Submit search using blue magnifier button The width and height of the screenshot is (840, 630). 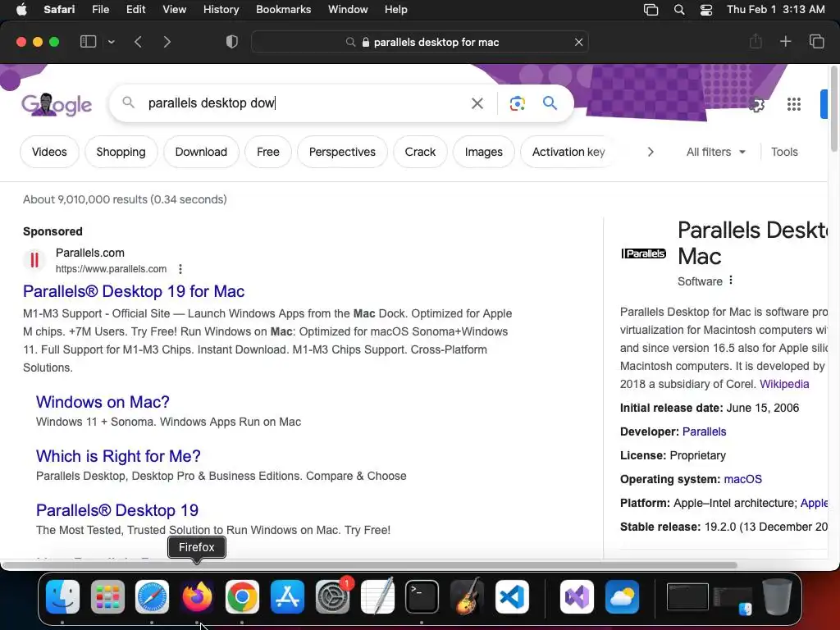[x=550, y=103]
